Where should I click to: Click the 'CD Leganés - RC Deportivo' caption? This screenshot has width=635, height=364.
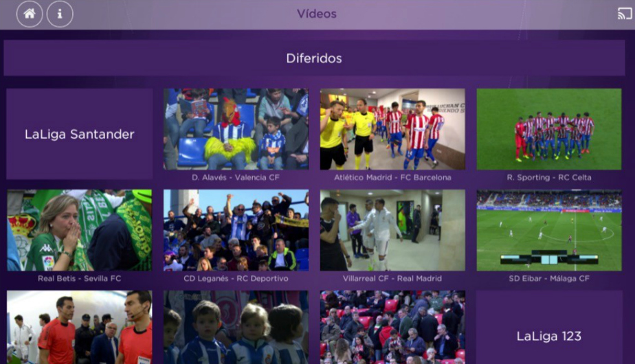(x=236, y=279)
